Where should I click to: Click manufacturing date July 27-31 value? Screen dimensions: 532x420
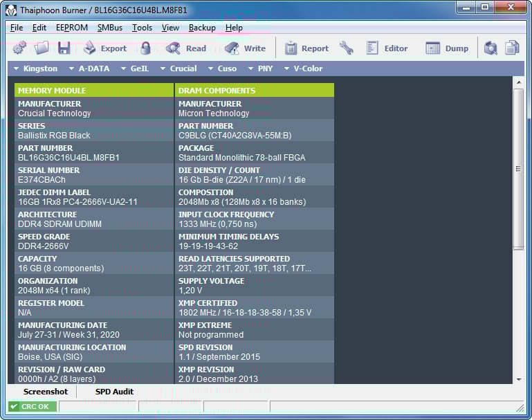tap(69, 335)
